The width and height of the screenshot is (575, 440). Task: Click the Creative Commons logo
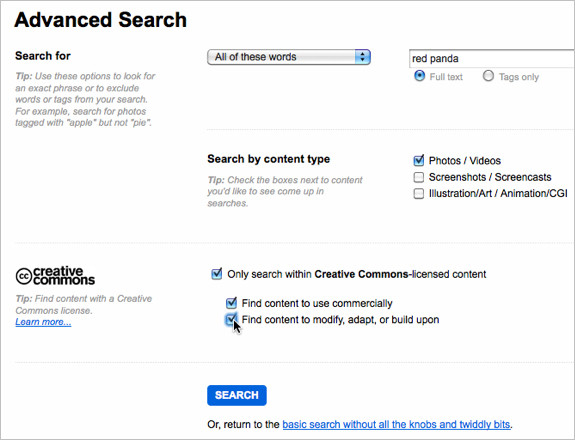point(55,276)
